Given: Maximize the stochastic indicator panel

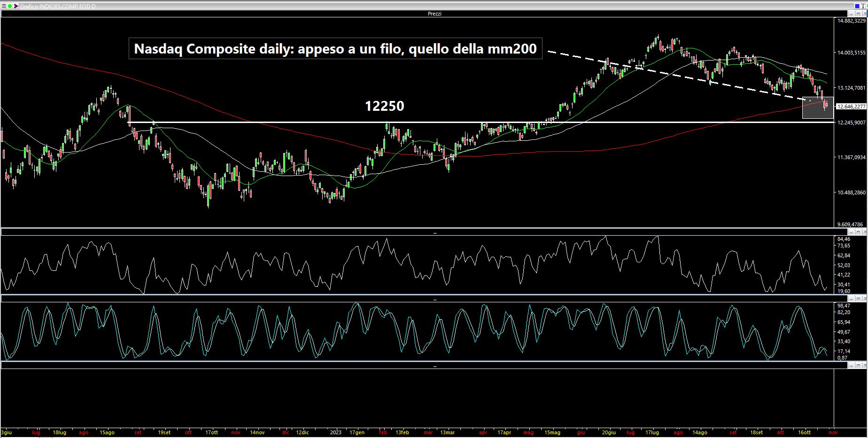Looking at the screenshot, I should pos(858,299).
